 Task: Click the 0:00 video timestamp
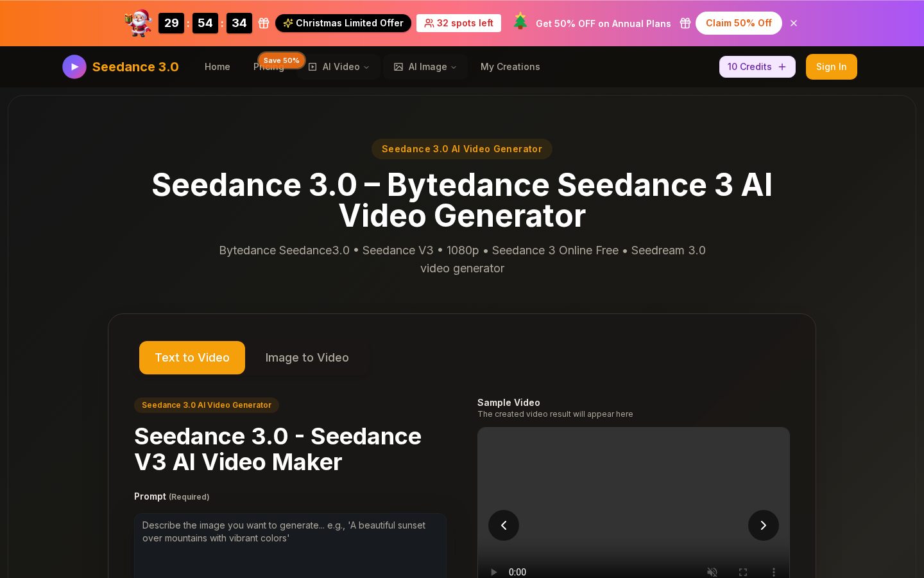coord(517,572)
